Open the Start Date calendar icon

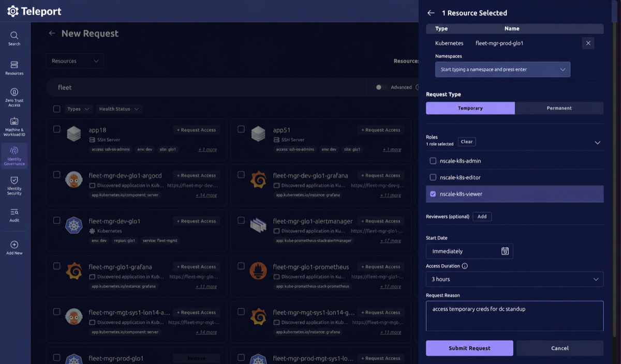(505, 251)
